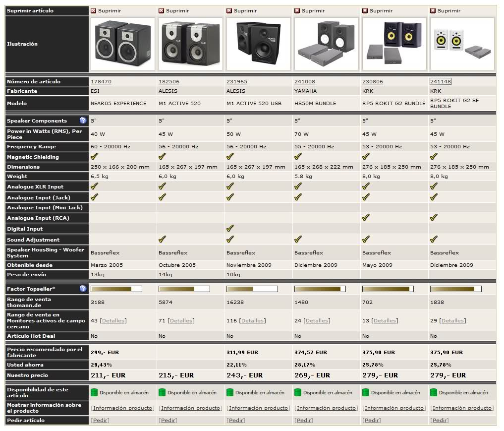Select model name NEAR05 EXPERIENCE
This screenshot has height=431, width=504.
118,103
